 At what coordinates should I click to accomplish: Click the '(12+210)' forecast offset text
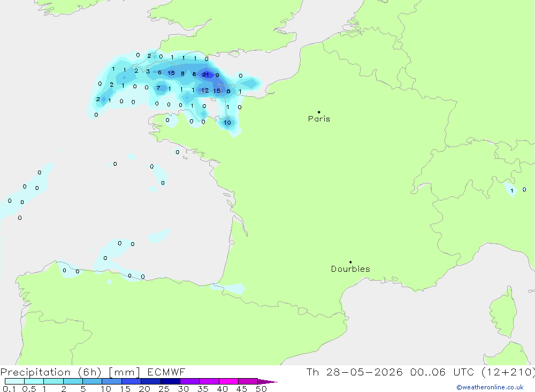pos(508,372)
